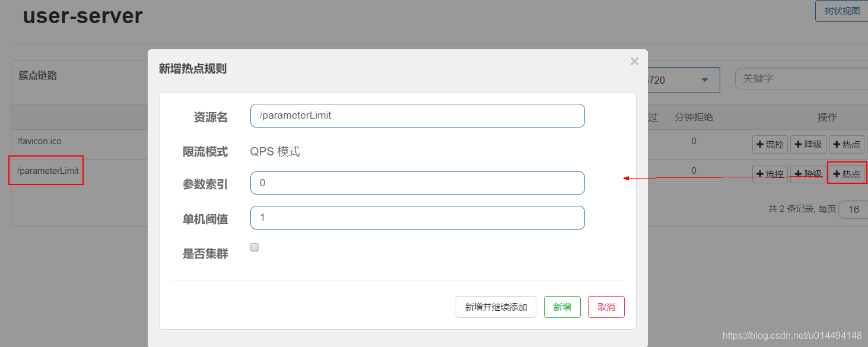Click the green 新增 button

click(x=562, y=307)
